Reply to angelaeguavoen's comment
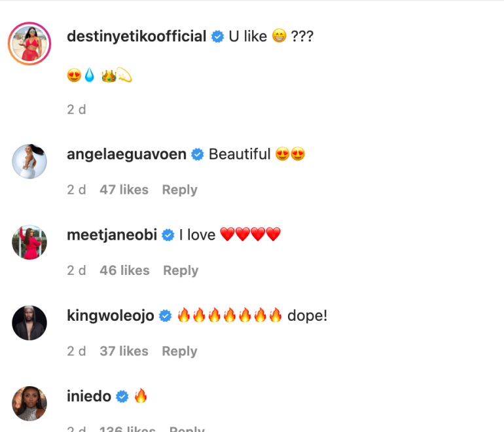The height and width of the screenshot is (432, 504). click(179, 190)
